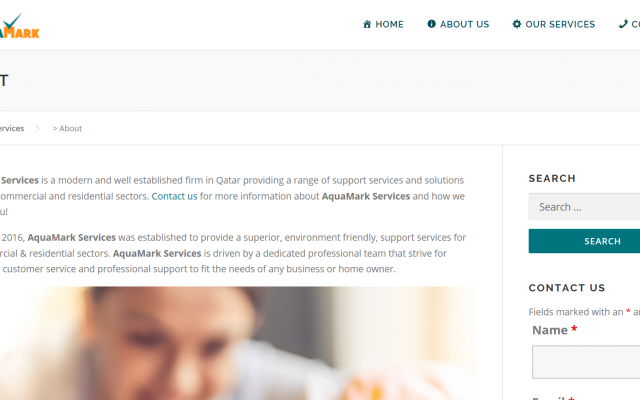The width and height of the screenshot is (640, 400).
Task: Open the HOME menu text link
Action: coord(389,24)
